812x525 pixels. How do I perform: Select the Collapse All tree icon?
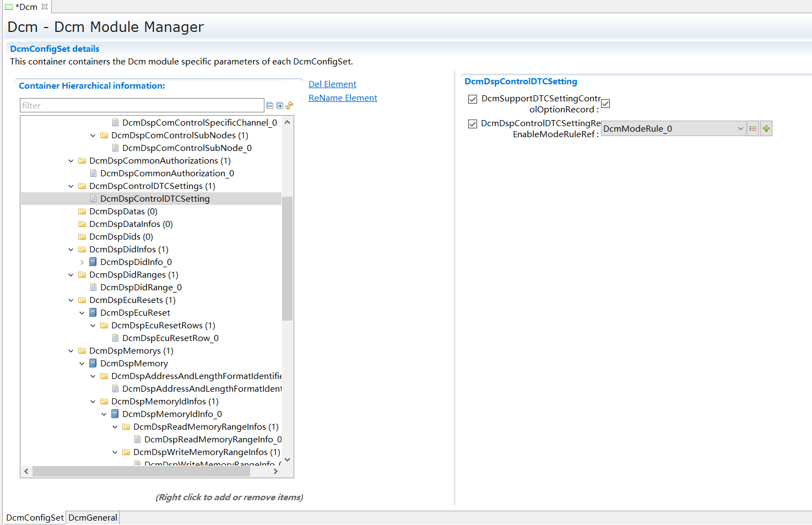coord(269,105)
